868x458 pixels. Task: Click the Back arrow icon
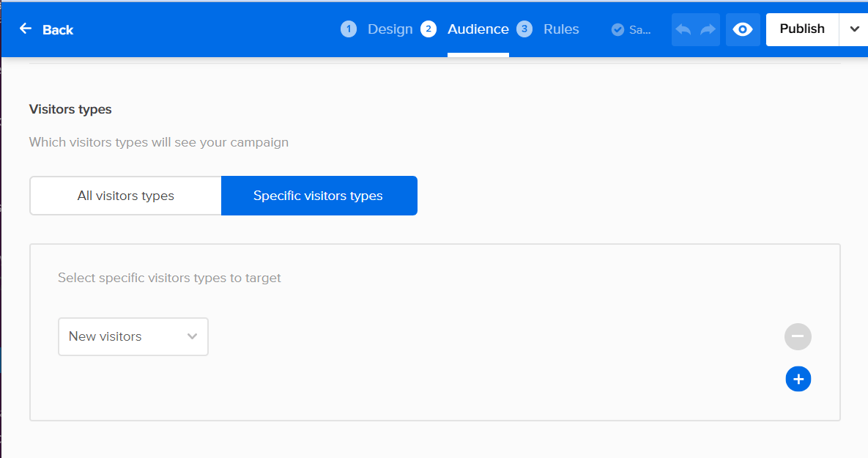pyautogui.click(x=26, y=29)
